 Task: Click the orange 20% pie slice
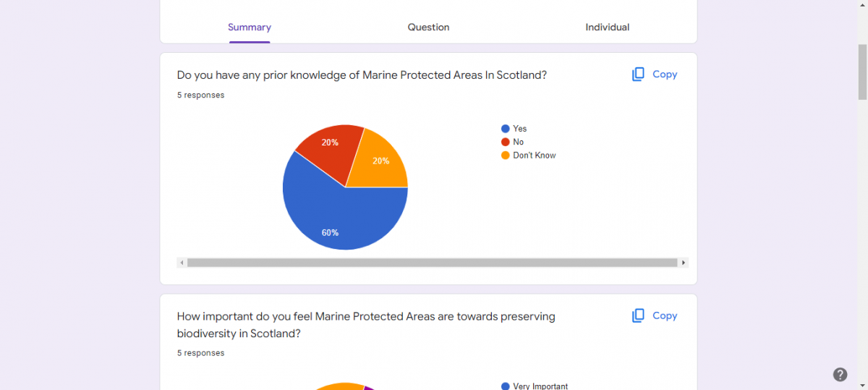(x=378, y=163)
